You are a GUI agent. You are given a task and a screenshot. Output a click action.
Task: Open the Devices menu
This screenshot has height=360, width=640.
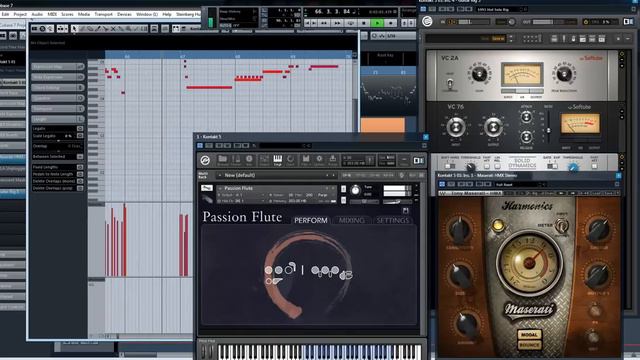point(124,14)
